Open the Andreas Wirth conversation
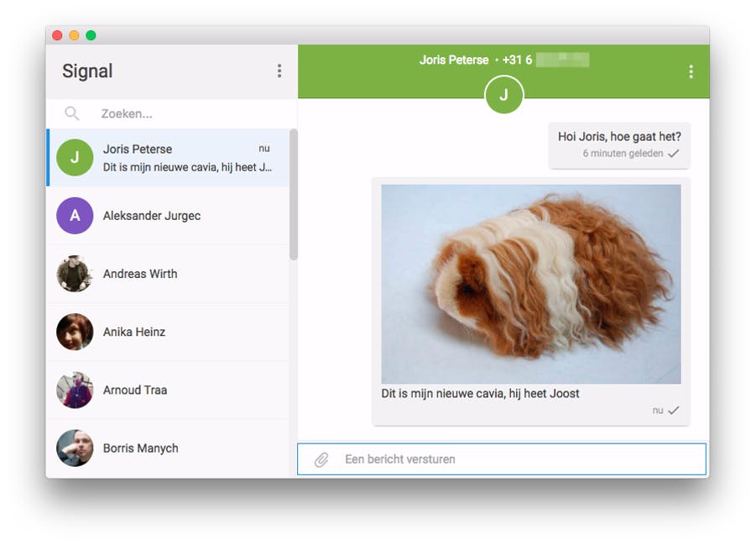 tap(168, 274)
